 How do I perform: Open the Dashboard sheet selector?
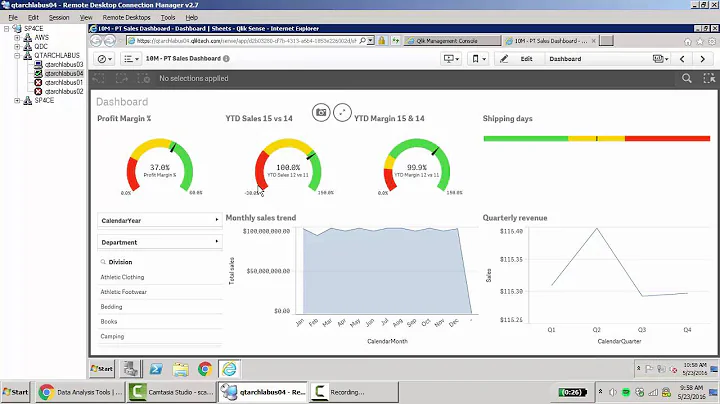point(608,59)
